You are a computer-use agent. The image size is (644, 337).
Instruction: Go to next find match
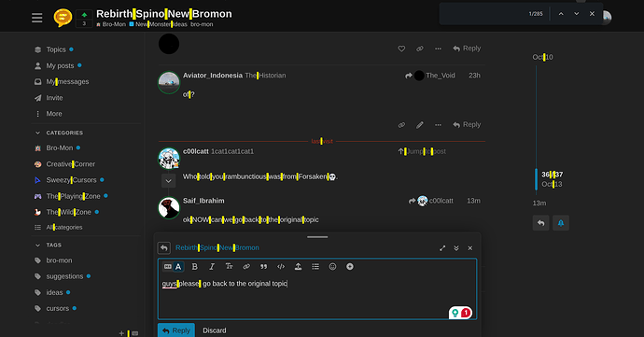[576, 14]
